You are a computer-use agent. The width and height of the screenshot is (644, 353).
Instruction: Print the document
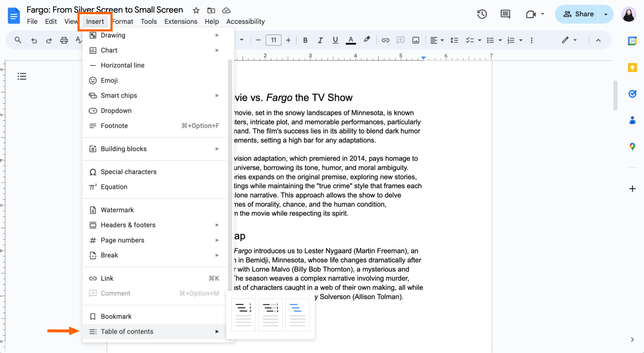[64, 40]
